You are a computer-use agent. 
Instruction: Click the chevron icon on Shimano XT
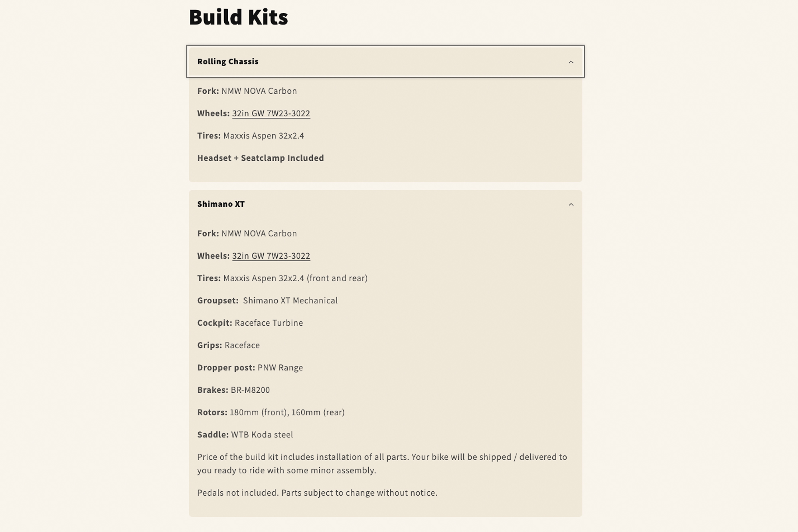coord(571,204)
